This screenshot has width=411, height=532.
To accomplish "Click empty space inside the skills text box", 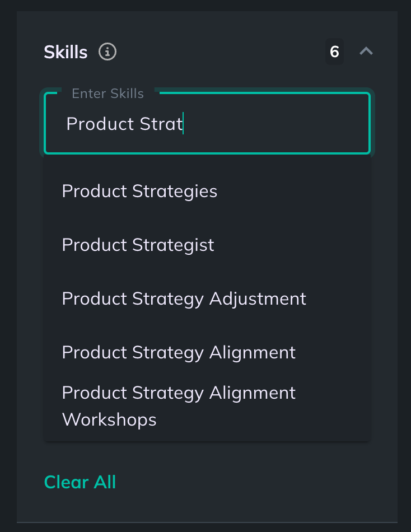I will tap(275, 124).
